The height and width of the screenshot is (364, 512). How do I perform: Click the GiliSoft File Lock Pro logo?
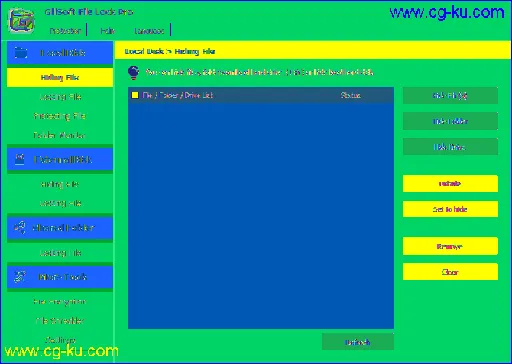pos(21,21)
